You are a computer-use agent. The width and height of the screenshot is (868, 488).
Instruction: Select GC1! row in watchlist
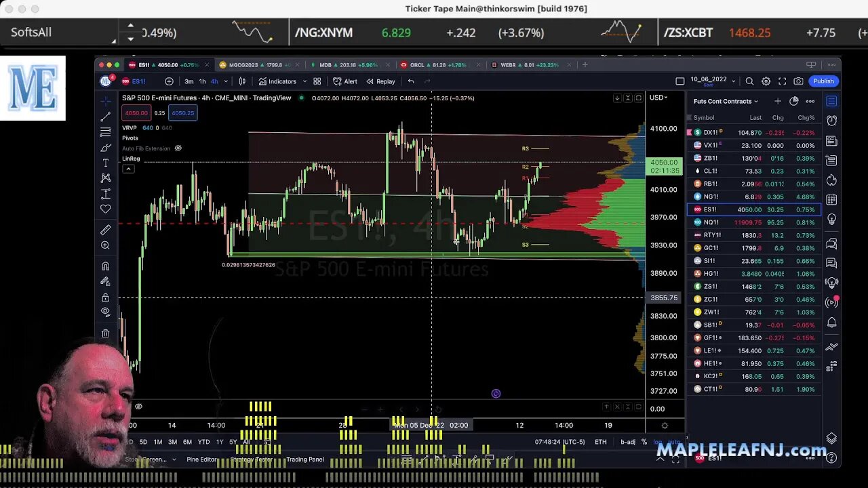coord(754,248)
